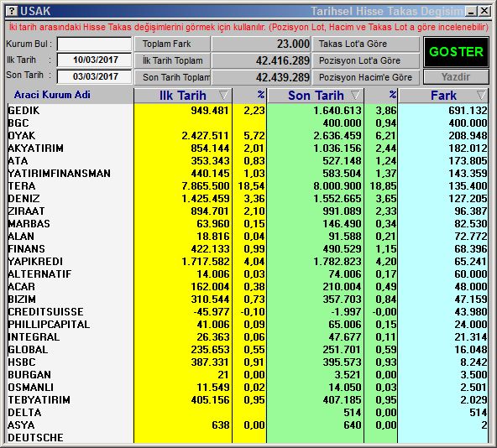Image resolution: width=497 pixels, height=448 pixels.
Task: Select the YATIRIMFINANSMAN row
Action: click(x=248, y=174)
